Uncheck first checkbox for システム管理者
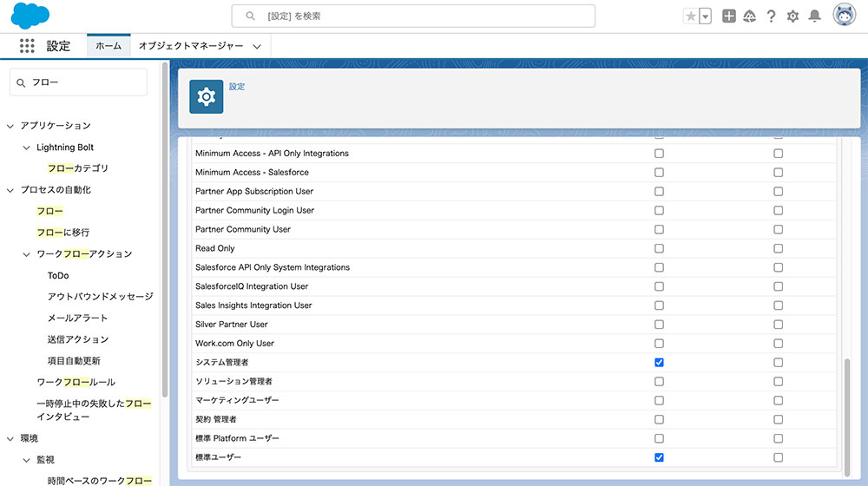 [x=659, y=363]
